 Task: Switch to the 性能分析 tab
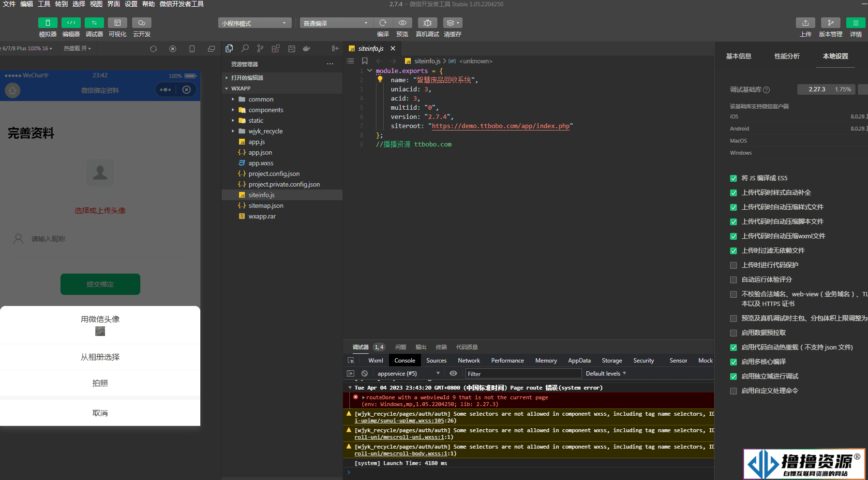pos(787,56)
